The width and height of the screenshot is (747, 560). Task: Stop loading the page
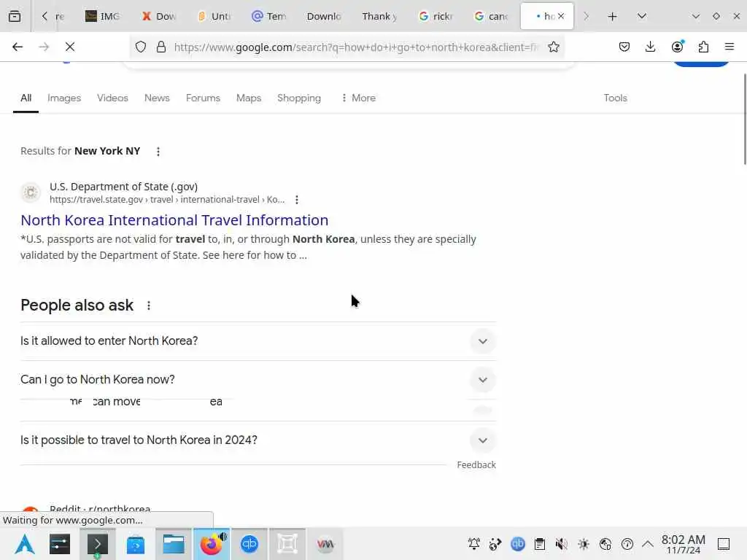point(70,47)
